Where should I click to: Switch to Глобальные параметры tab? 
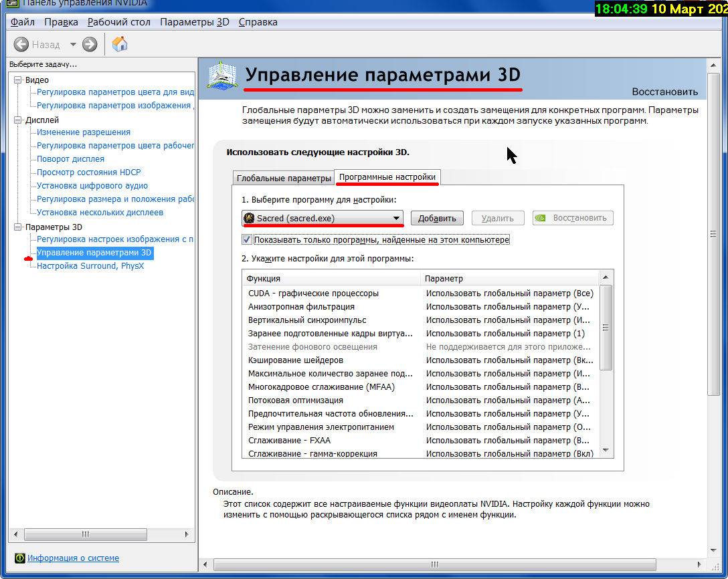click(x=283, y=178)
